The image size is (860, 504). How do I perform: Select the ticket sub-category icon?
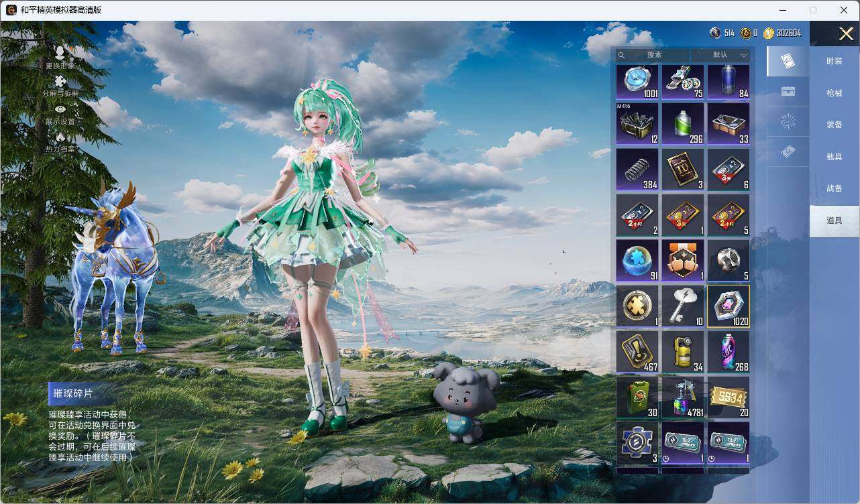tap(788, 152)
